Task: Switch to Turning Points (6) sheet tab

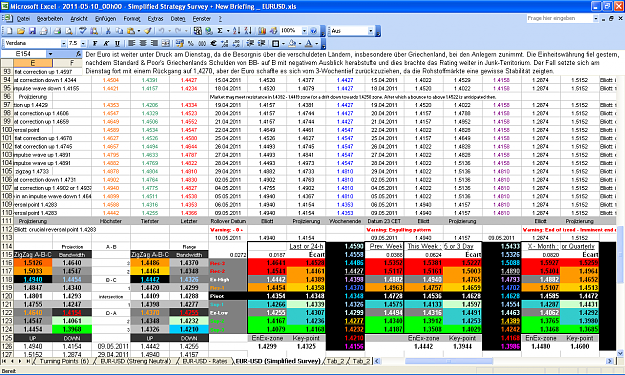Action: [x=64, y=361]
